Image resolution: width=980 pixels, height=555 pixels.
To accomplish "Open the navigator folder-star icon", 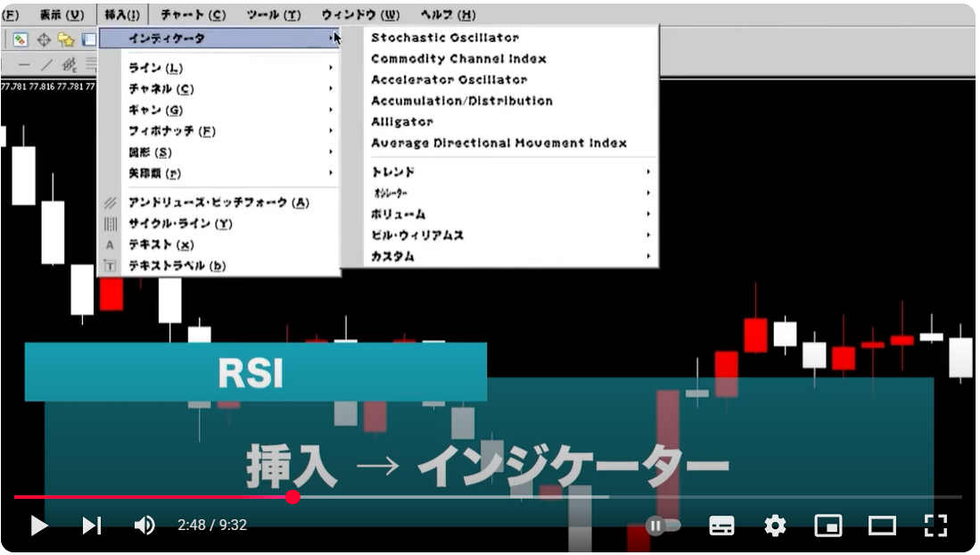I will click(x=66, y=40).
